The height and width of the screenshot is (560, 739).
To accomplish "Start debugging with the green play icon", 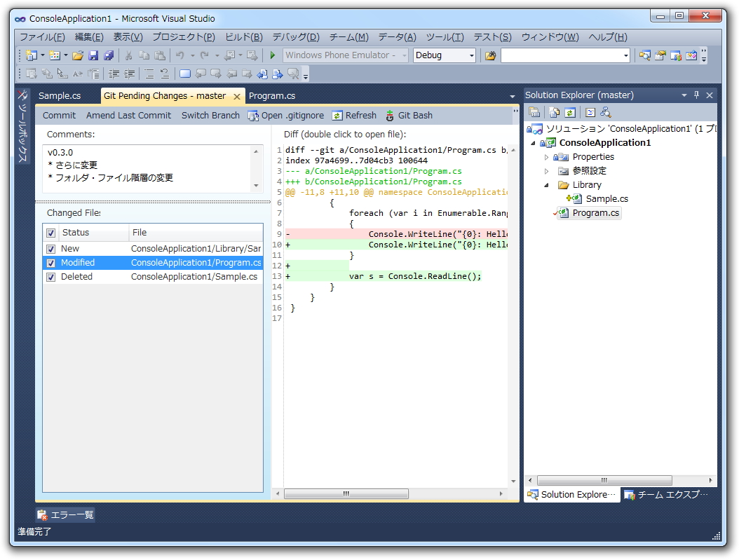I will click(273, 55).
